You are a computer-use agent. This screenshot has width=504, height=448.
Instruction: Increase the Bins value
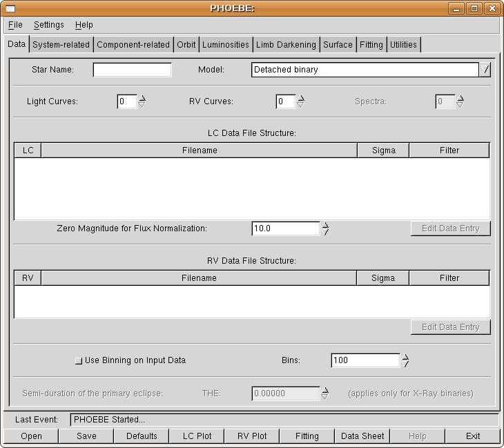tap(405, 357)
